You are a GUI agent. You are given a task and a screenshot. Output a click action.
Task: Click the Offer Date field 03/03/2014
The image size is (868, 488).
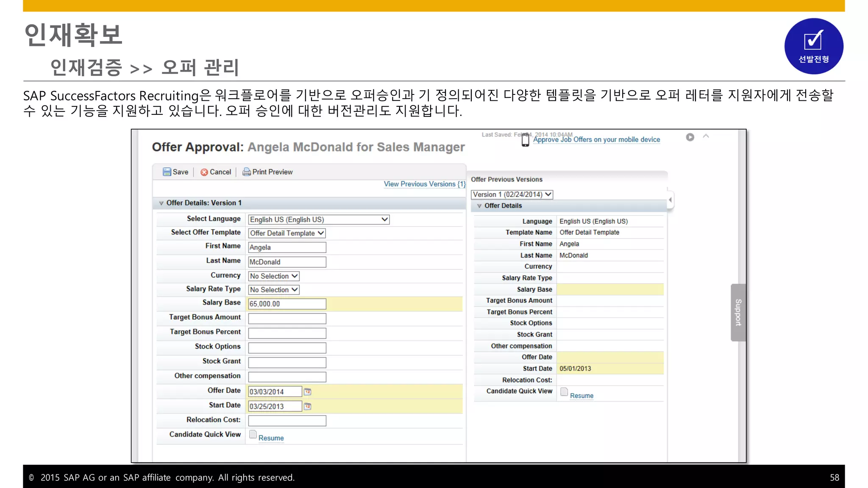(x=275, y=392)
